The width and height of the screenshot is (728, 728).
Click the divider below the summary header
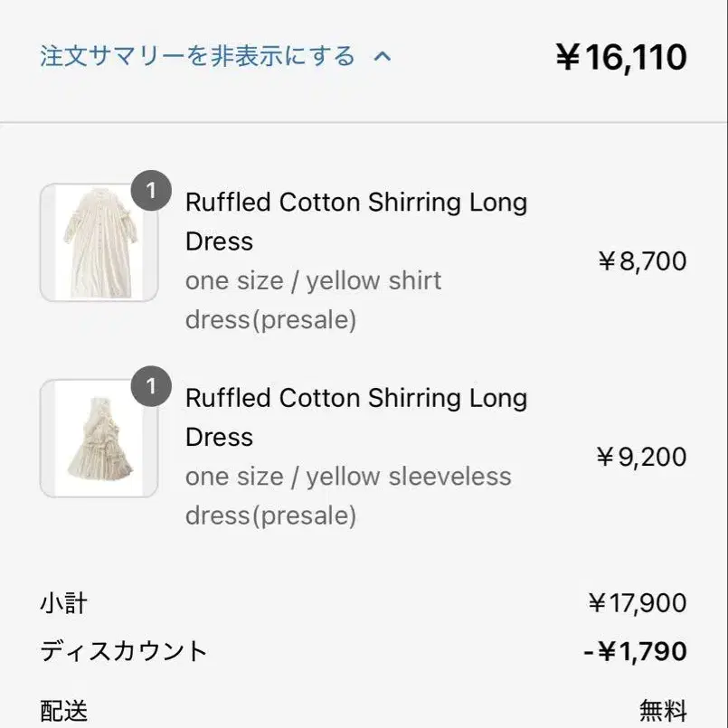point(364,123)
